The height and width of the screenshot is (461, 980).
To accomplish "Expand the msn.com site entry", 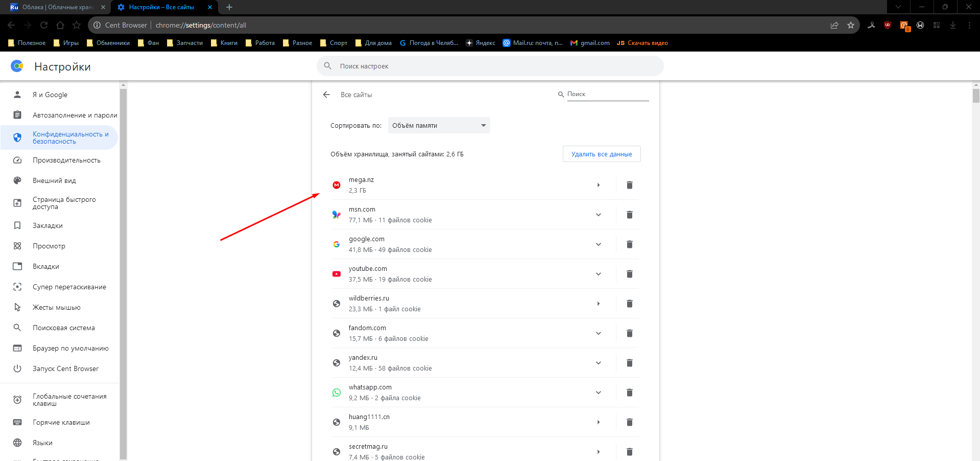I will [x=598, y=215].
